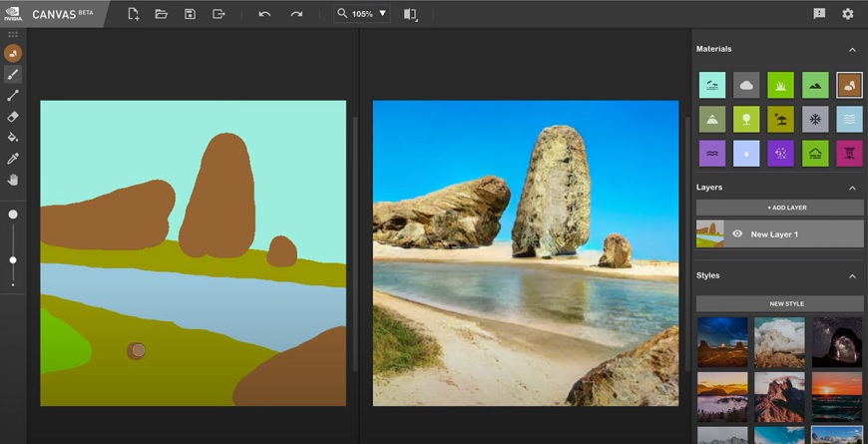Collapse the Materials panel

[852, 50]
